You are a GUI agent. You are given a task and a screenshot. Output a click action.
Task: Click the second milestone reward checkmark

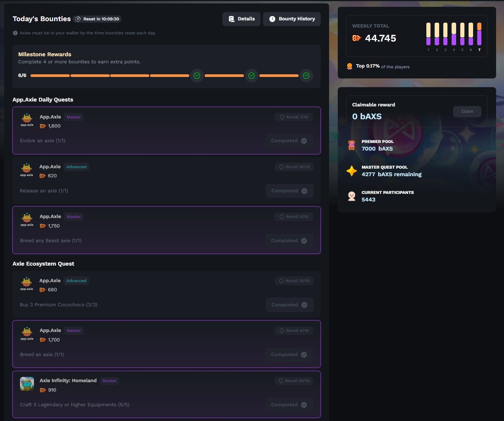point(251,75)
